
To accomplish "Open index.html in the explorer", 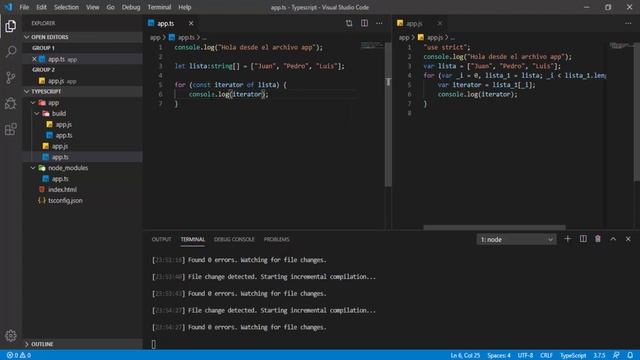I will point(62,189).
